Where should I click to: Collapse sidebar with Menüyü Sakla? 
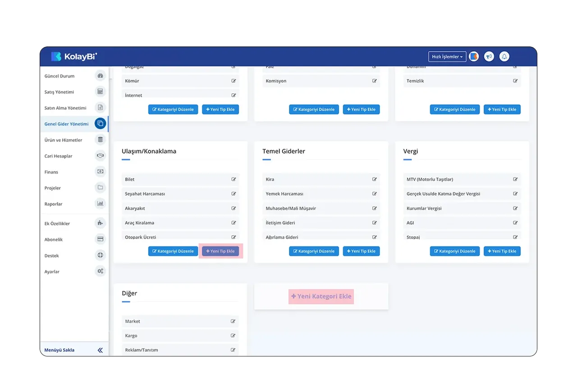click(74, 350)
